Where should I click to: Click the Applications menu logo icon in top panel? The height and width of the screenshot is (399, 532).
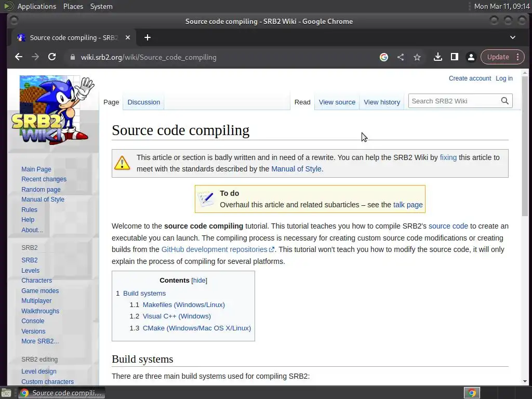click(x=8, y=6)
